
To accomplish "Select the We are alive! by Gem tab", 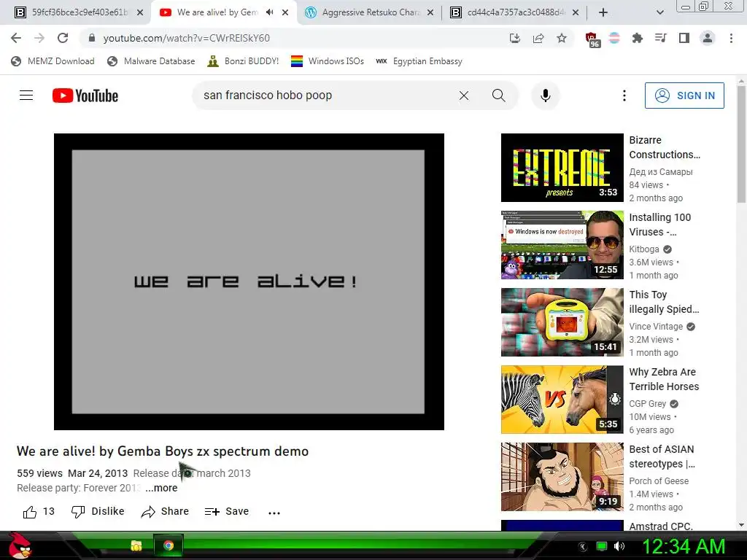I will tap(217, 12).
